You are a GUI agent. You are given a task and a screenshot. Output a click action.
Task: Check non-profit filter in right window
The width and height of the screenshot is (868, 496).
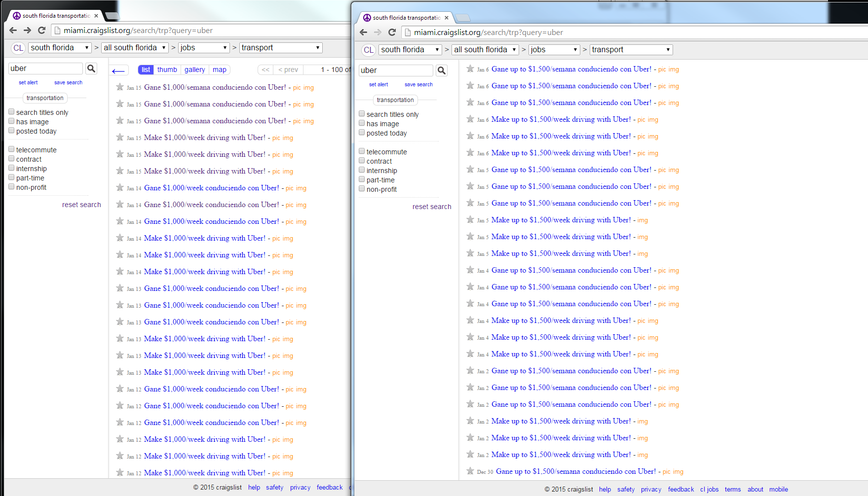pos(362,189)
